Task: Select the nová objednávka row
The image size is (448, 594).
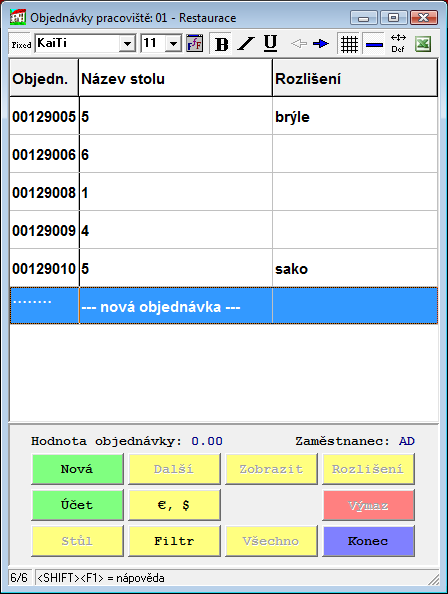Action: pyautogui.click(x=223, y=306)
